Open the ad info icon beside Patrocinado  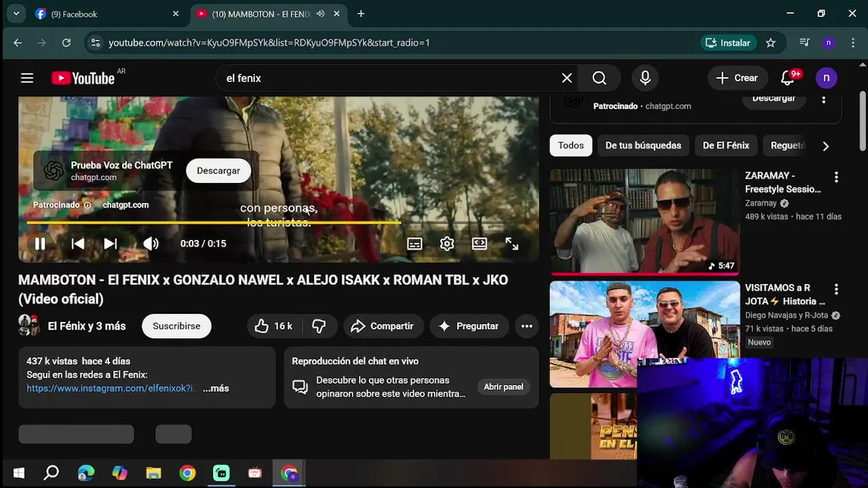coord(87,205)
